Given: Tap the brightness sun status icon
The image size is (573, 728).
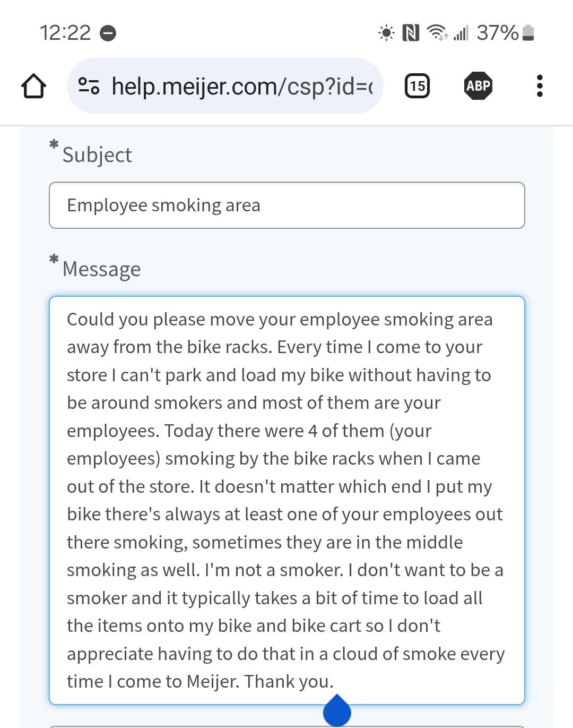Looking at the screenshot, I should tap(386, 33).
